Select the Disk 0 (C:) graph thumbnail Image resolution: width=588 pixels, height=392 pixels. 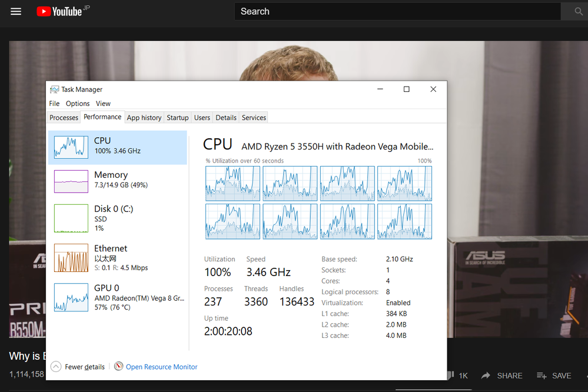(71, 218)
